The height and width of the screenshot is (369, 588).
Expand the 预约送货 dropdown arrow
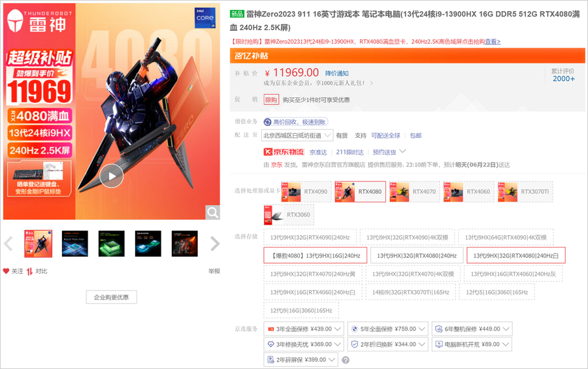click(402, 152)
